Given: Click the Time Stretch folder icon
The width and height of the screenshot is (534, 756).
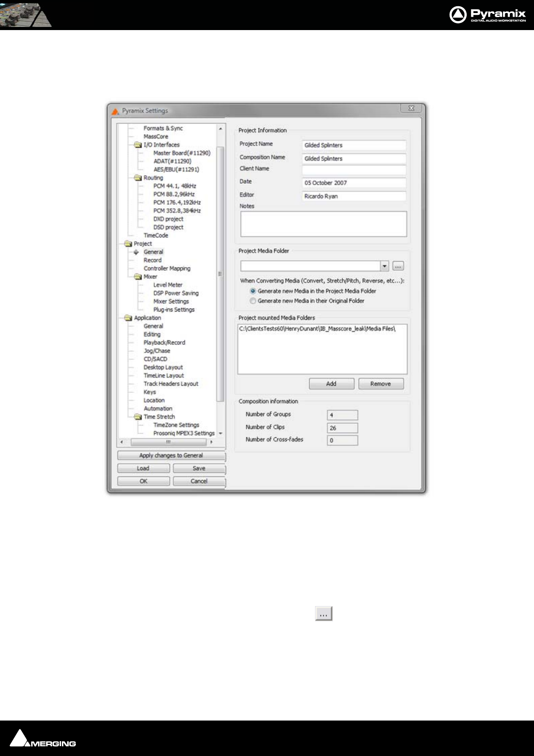Looking at the screenshot, I should (138, 417).
